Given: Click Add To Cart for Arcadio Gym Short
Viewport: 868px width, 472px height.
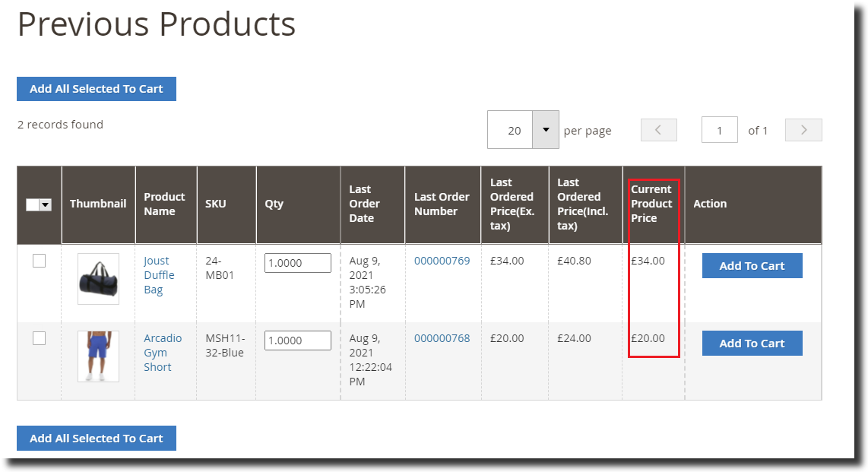Looking at the screenshot, I should pos(752,343).
